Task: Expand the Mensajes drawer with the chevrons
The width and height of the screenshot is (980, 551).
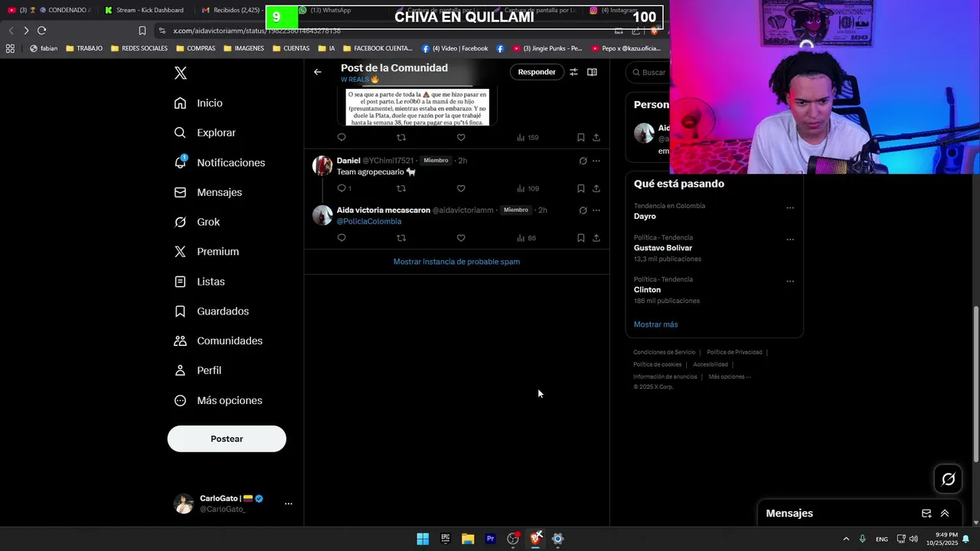Action: 945,514
